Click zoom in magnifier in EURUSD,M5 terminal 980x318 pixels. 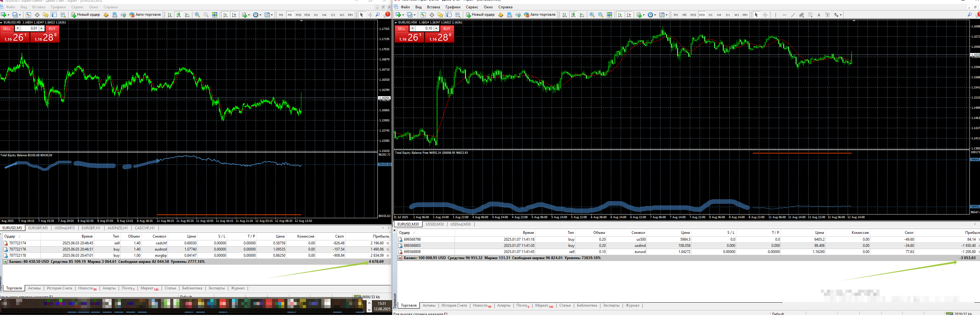[197, 15]
